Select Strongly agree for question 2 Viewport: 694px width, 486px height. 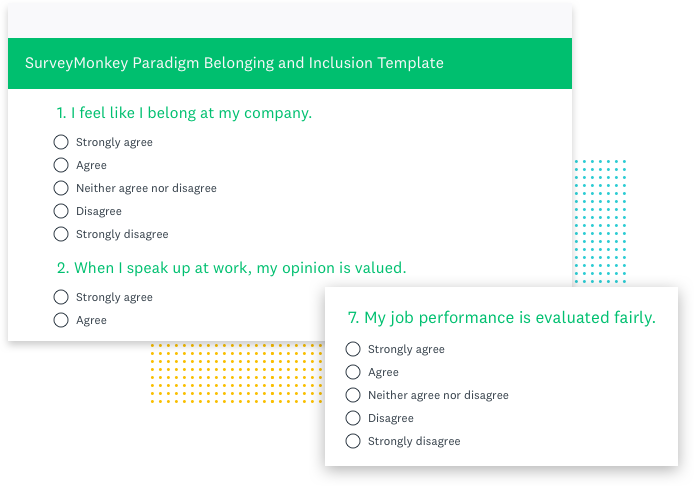pyautogui.click(x=61, y=297)
